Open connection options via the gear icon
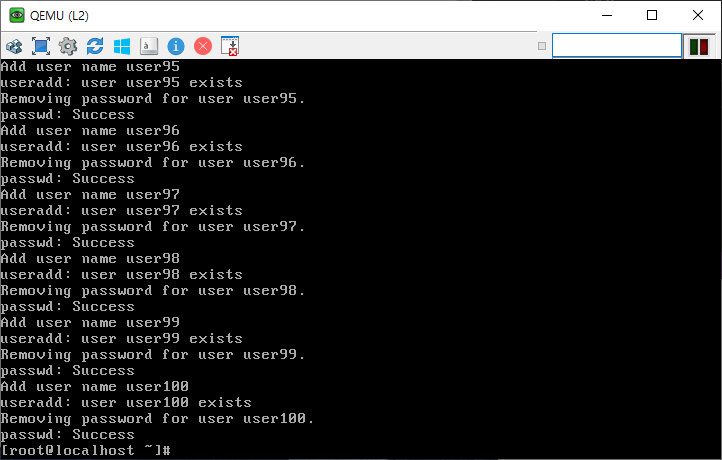Screen dimensions: 722x460 [68, 46]
